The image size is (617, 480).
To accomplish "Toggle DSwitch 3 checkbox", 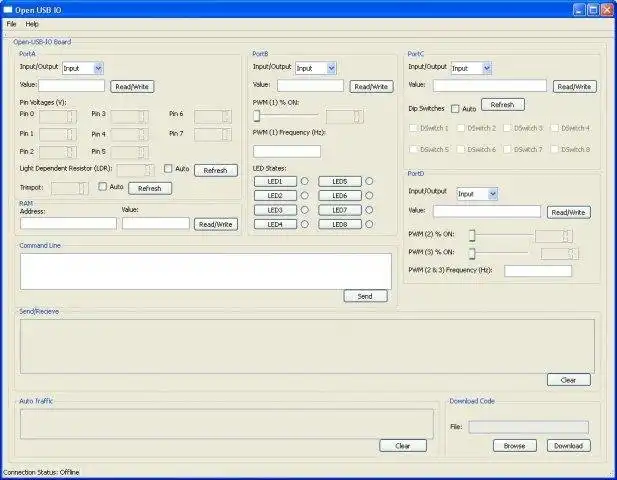I will click(507, 128).
